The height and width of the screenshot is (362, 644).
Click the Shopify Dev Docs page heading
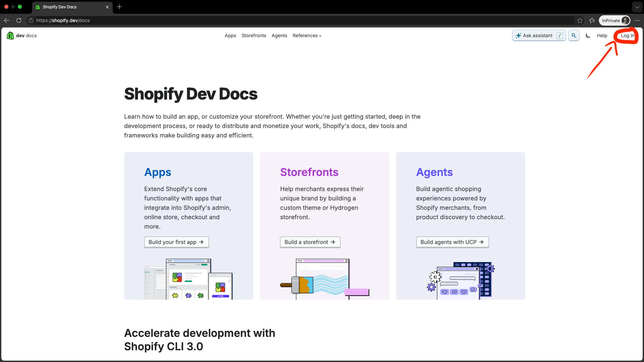coord(191,94)
